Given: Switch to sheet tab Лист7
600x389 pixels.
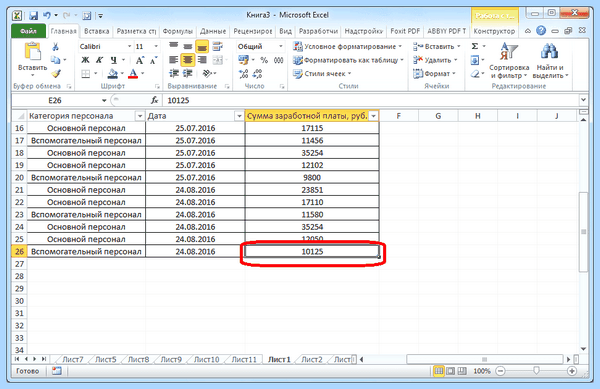Looking at the screenshot, I should [x=73, y=360].
